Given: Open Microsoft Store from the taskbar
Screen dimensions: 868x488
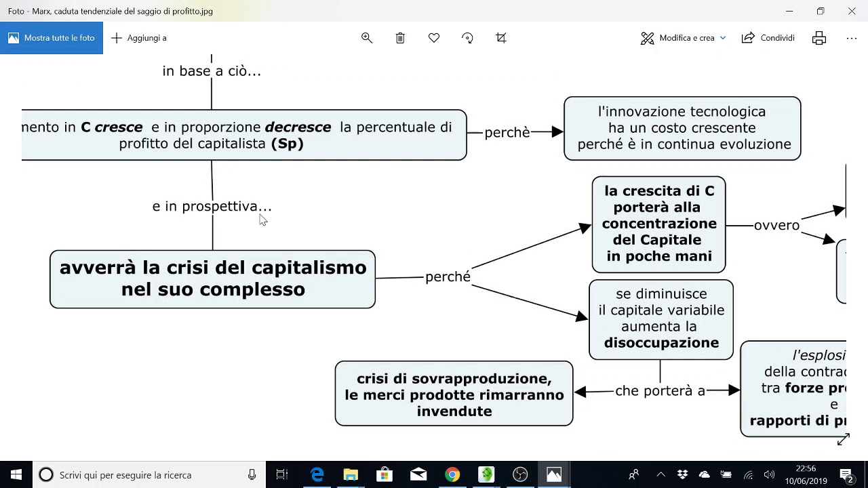Looking at the screenshot, I should click(x=384, y=474).
